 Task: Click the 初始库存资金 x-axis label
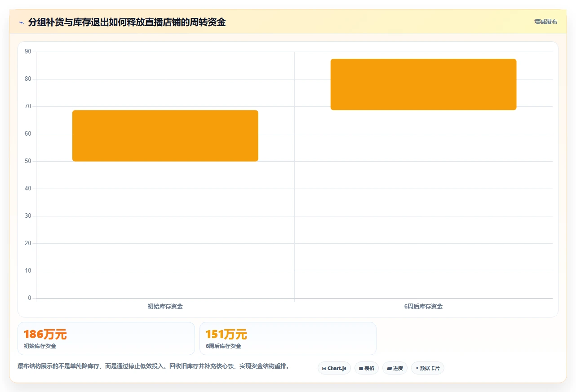point(165,307)
